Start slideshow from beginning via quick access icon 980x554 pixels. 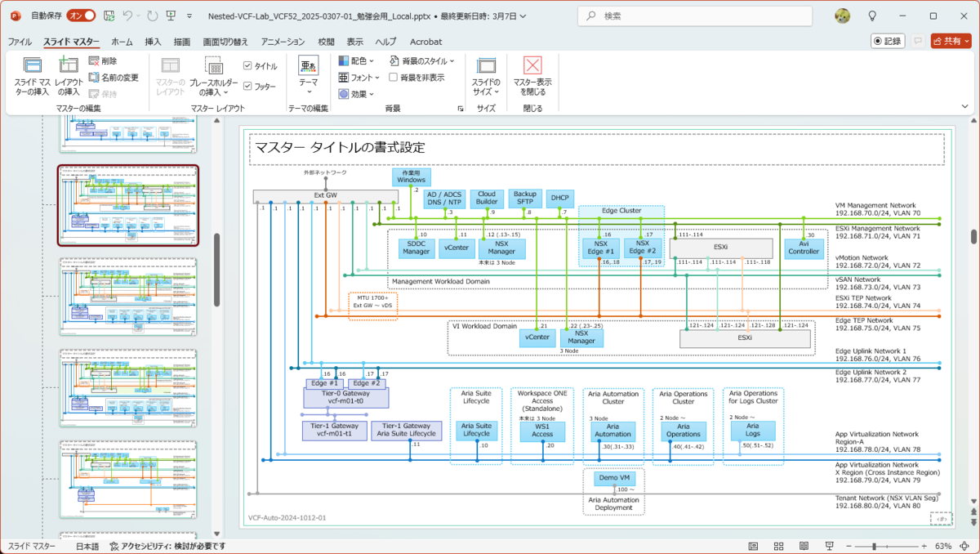click(x=171, y=16)
